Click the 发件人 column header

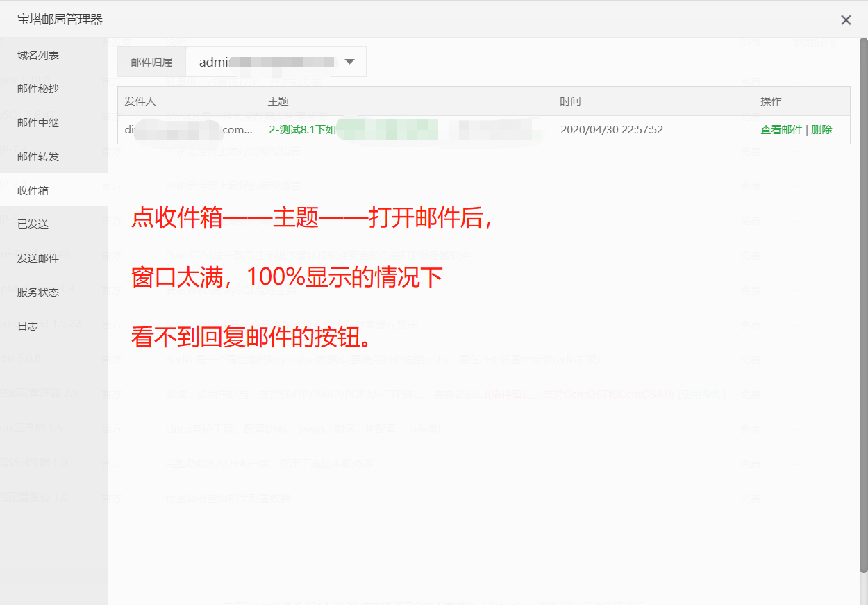[x=140, y=101]
